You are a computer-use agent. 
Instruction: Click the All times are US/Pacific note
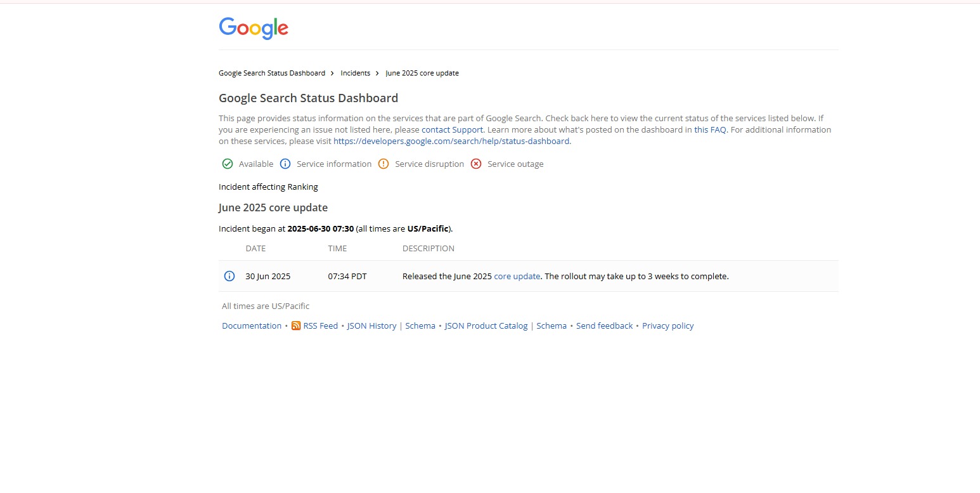tap(266, 306)
